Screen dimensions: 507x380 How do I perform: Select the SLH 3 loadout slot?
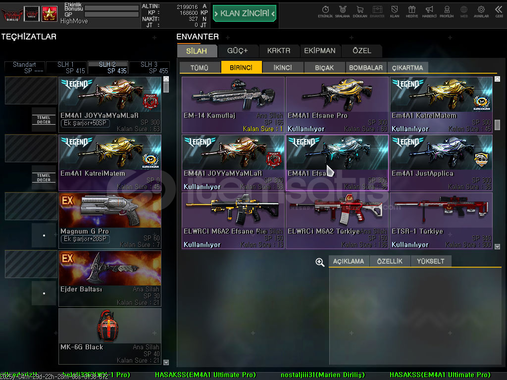(149, 67)
